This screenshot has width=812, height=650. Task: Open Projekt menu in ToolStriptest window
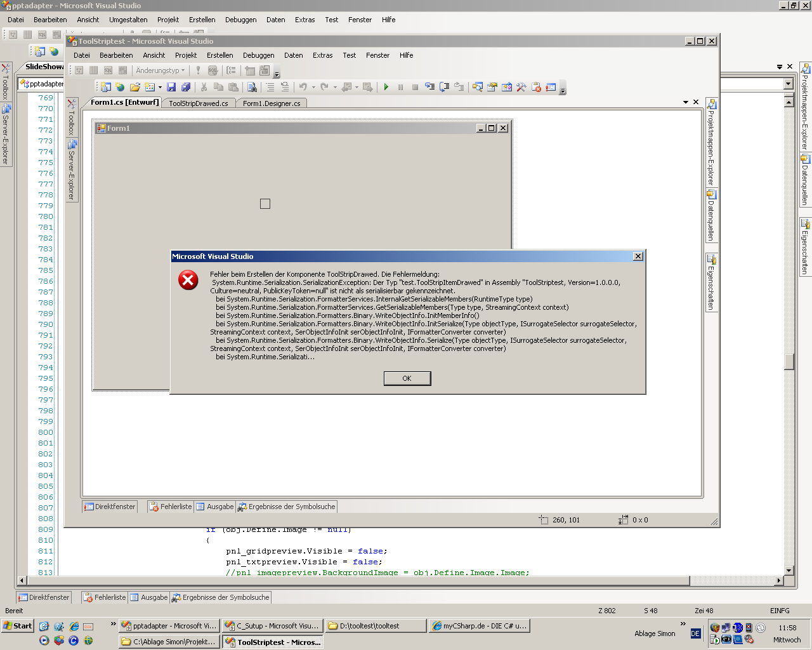coord(186,55)
